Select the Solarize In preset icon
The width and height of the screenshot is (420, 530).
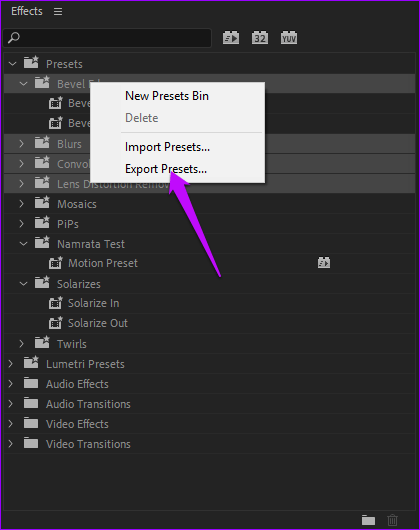click(55, 303)
